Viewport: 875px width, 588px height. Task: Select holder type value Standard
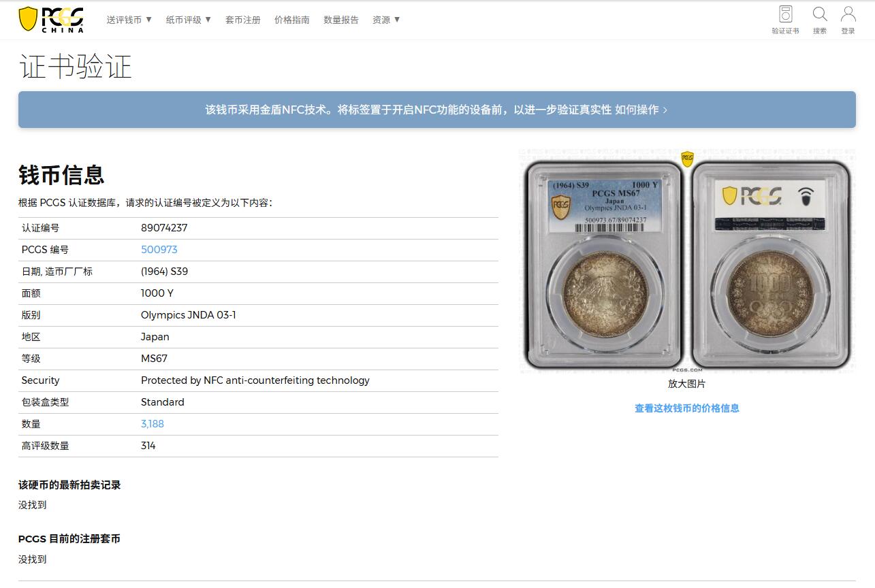163,402
